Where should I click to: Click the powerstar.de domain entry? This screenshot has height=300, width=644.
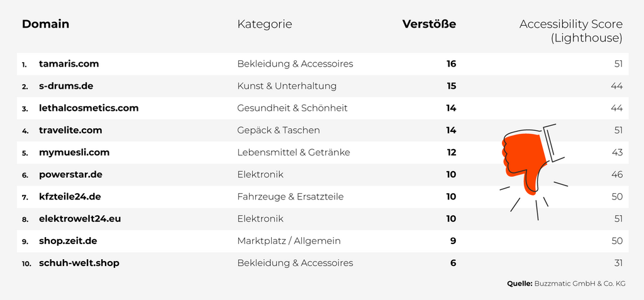coord(70,174)
